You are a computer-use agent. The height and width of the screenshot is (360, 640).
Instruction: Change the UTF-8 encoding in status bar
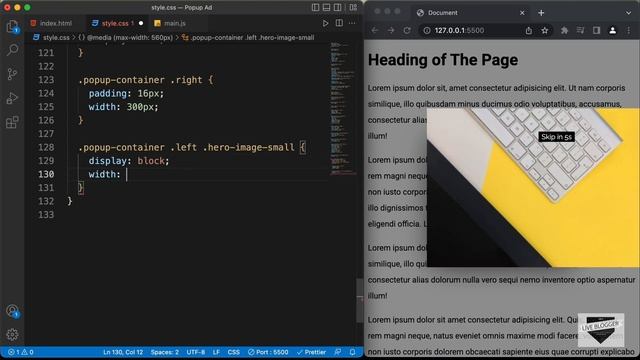[196, 352]
